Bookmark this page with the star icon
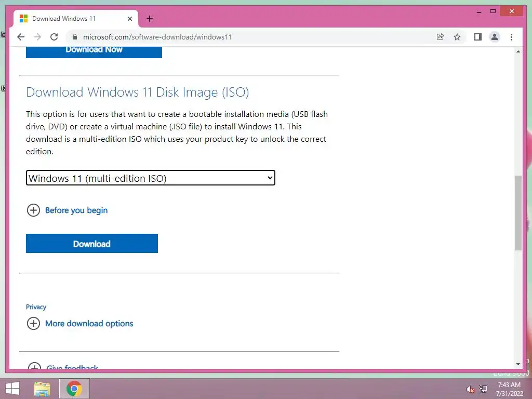532x399 pixels. point(457,37)
